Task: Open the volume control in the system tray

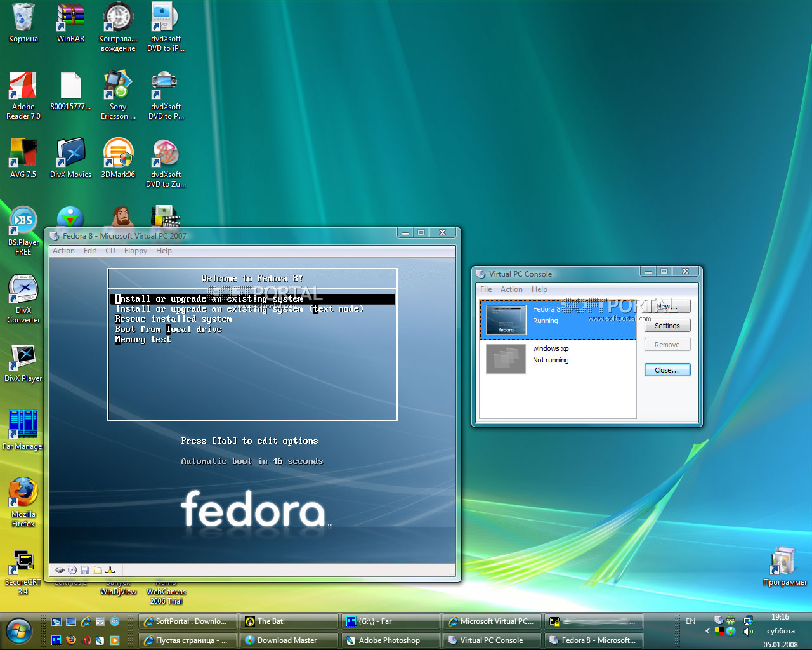Action: pos(748,632)
